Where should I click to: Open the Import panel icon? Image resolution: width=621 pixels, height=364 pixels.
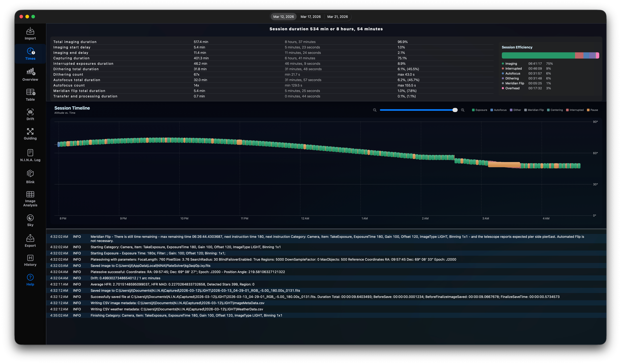(x=30, y=31)
